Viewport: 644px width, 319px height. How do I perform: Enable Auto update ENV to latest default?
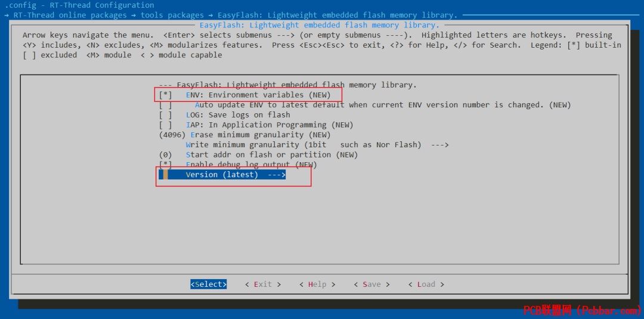(166, 105)
